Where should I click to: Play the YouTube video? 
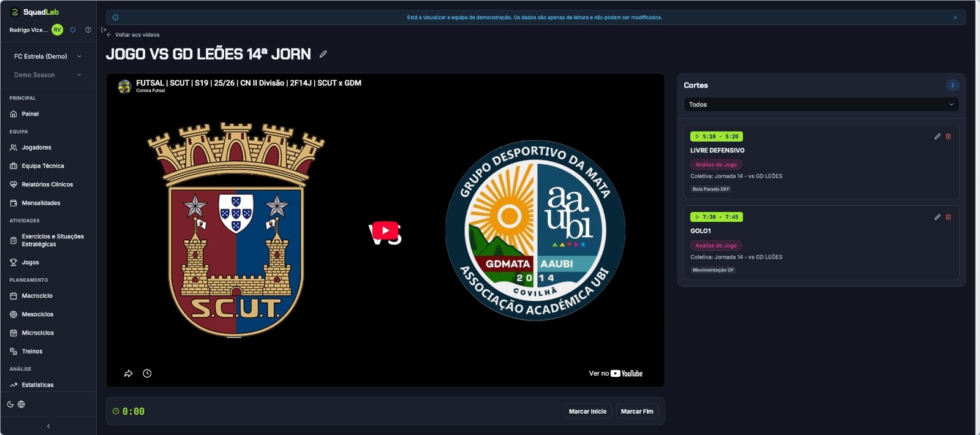[385, 230]
